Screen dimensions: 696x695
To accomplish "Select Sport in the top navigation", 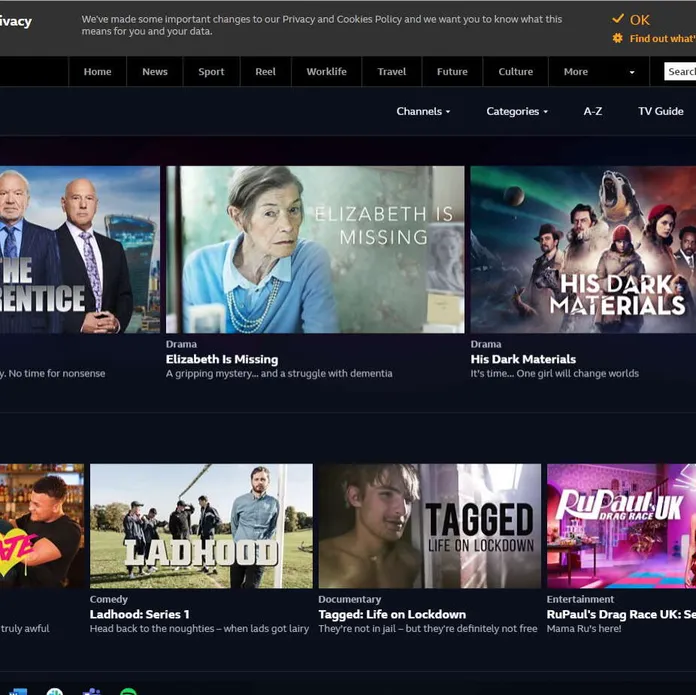I will [211, 72].
